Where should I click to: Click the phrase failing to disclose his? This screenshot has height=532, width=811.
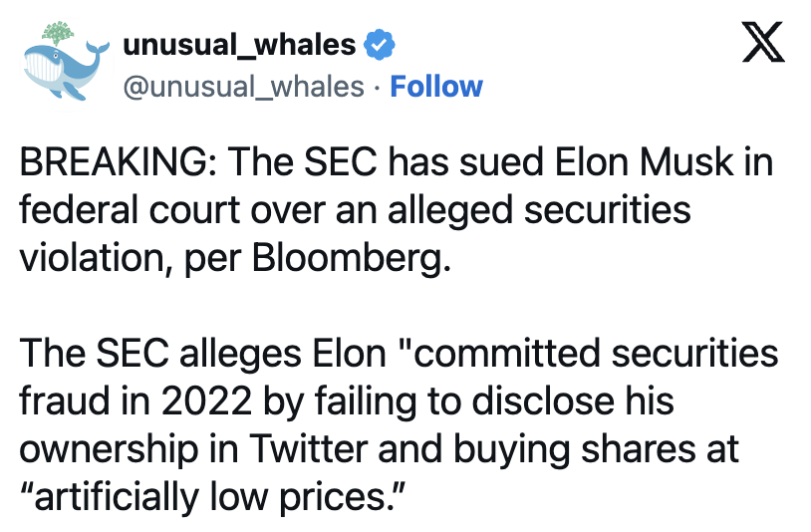tap(494, 401)
